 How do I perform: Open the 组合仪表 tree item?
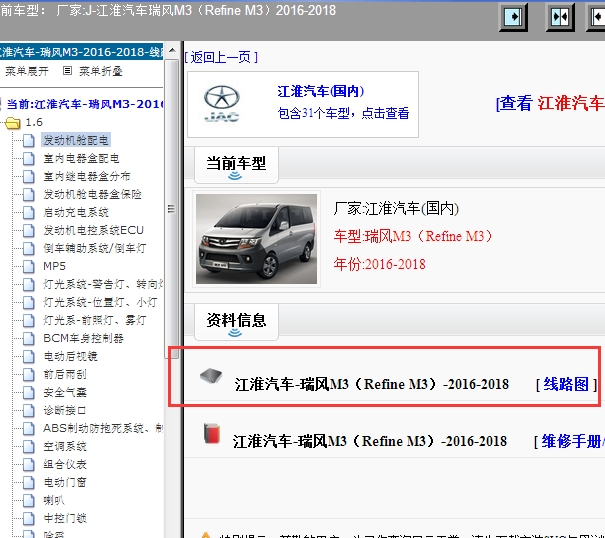tap(65, 464)
